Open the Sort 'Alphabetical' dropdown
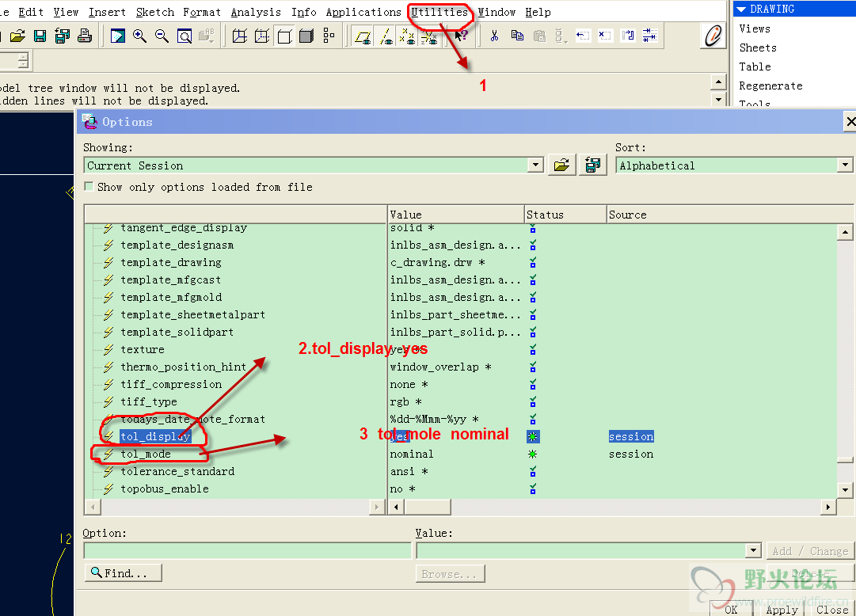The image size is (856, 616). click(845, 165)
